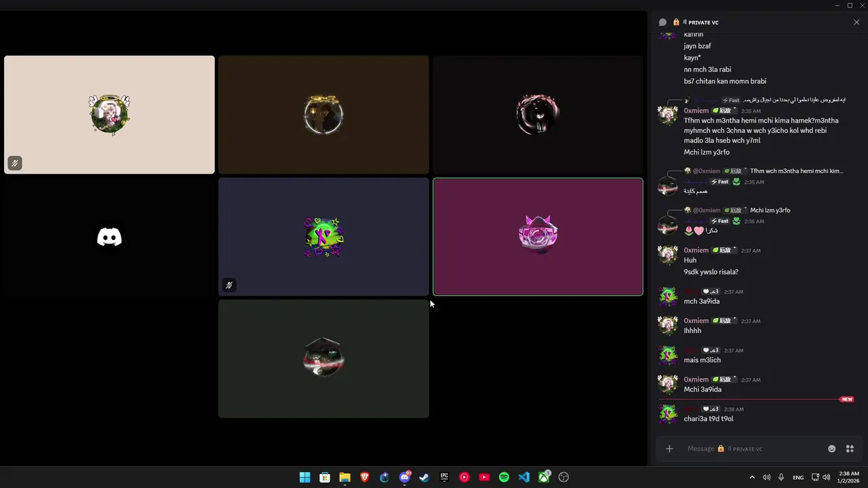
Task: Open Epic Games Launcher from the taskbar
Action: pyautogui.click(x=444, y=477)
